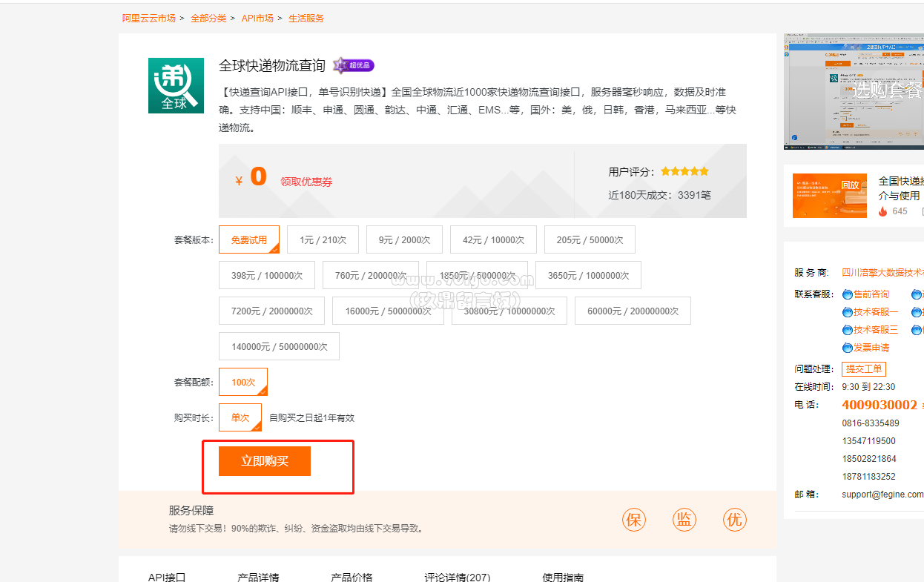
Task: Pick the 205元 / 50000次 package
Action: [590, 239]
